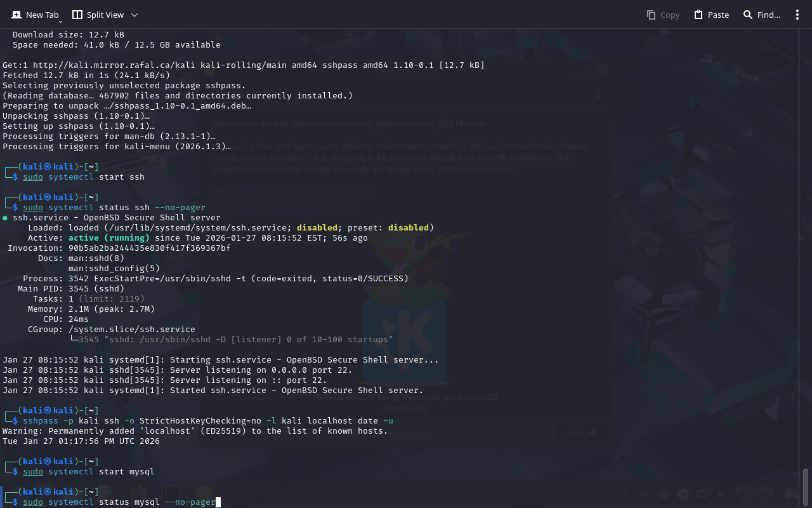Screen dimensions: 812x508
Task: Click the green ssh.service status dot
Action: [5, 218]
